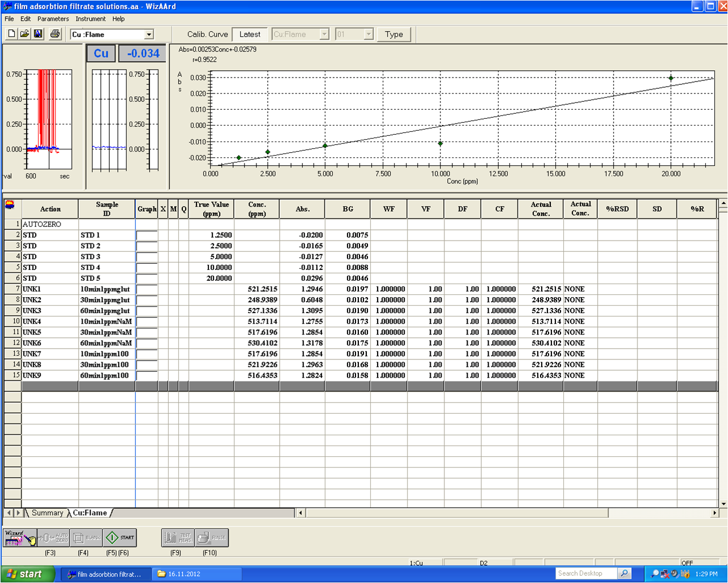Screen dimensions: 728x583
Task: Open the Parameters menu
Action: (x=53, y=19)
